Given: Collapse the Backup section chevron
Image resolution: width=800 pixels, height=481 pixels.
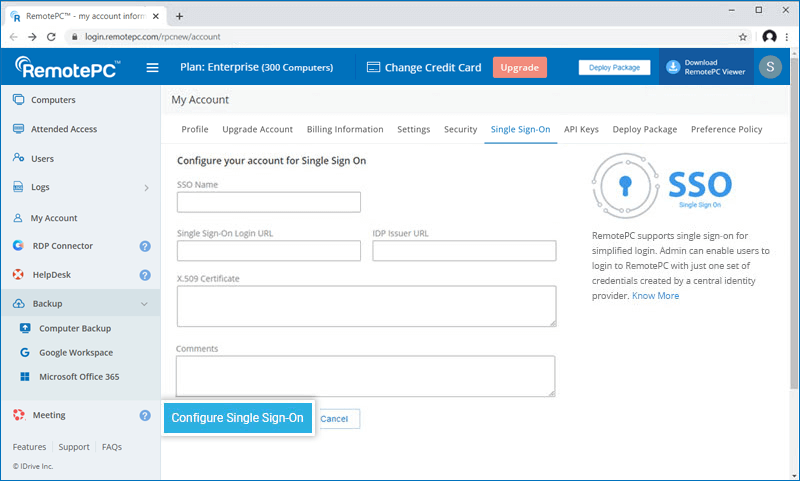Looking at the screenshot, I should 145,304.
